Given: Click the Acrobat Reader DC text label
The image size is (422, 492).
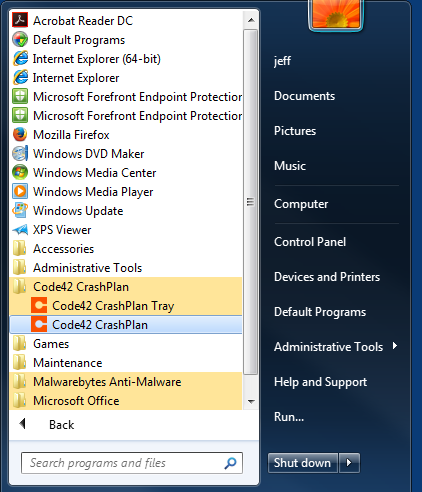Looking at the screenshot, I should tap(83, 21).
